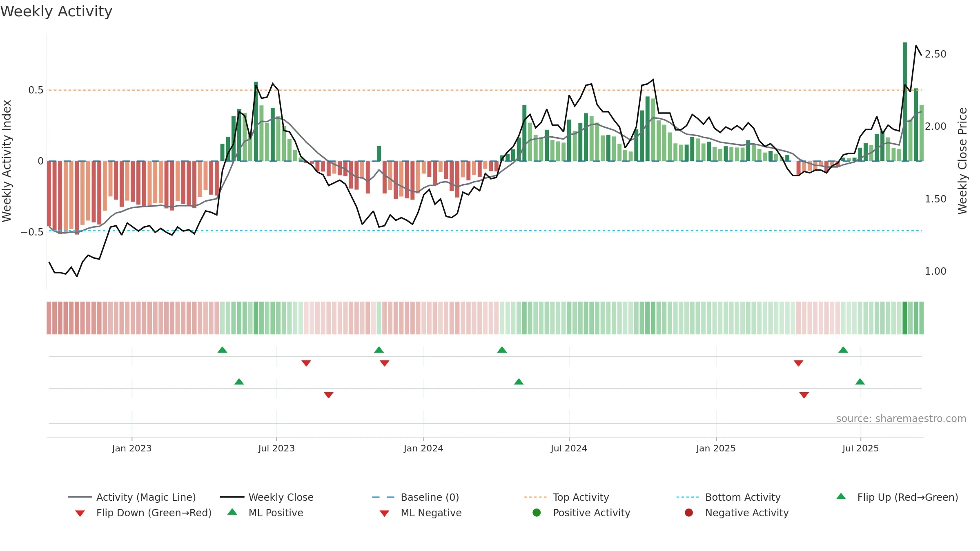
Task: Toggle the Weekly Close legend entry
Action: [267, 497]
